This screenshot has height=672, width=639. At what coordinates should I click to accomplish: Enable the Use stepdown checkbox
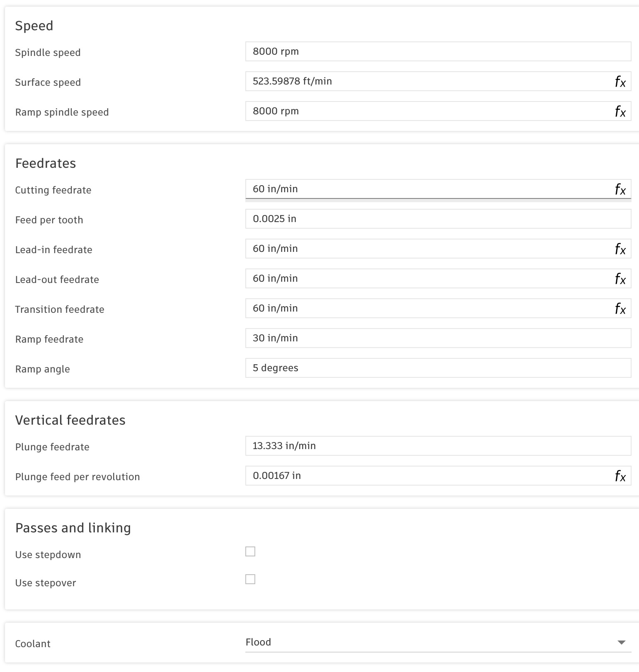tap(250, 551)
